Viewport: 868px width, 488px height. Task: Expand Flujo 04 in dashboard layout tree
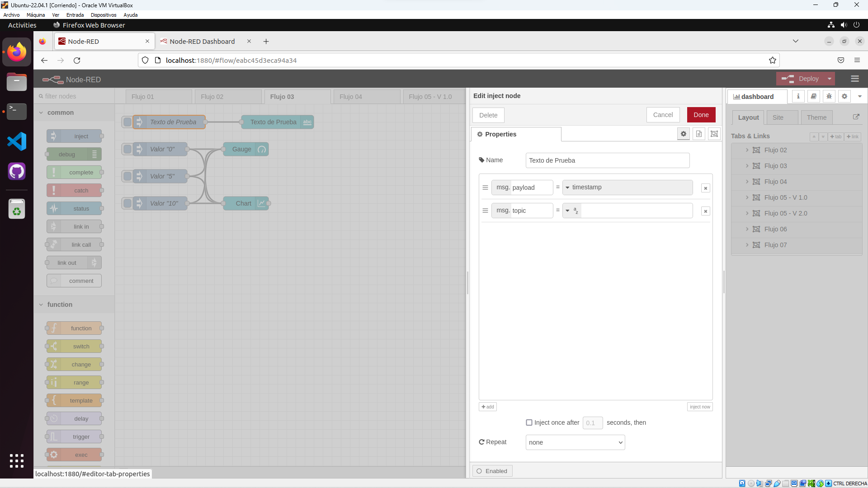click(x=747, y=182)
